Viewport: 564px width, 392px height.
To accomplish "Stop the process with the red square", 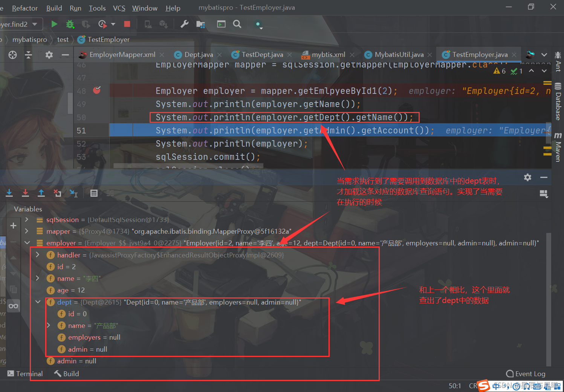I will click(127, 24).
